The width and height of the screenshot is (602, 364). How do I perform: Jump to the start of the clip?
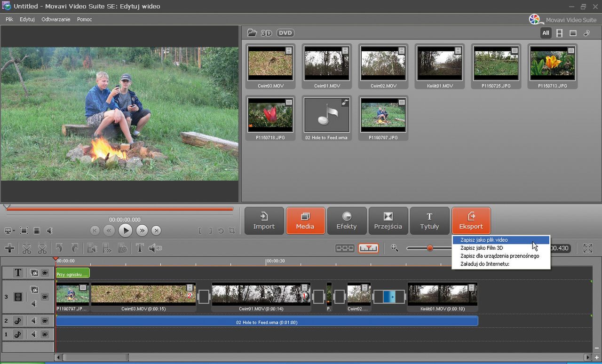pyautogui.click(x=95, y=230)
